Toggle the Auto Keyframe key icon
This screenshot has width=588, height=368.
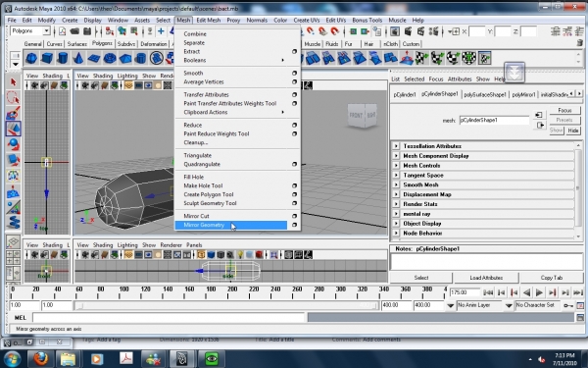tap(568, 305)
